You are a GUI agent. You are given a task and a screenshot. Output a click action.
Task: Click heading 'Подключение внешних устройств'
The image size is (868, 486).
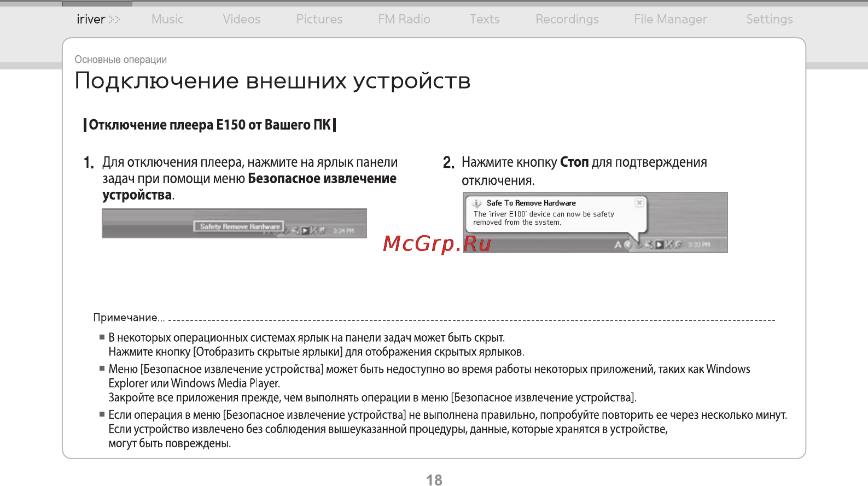pos(272,81)
